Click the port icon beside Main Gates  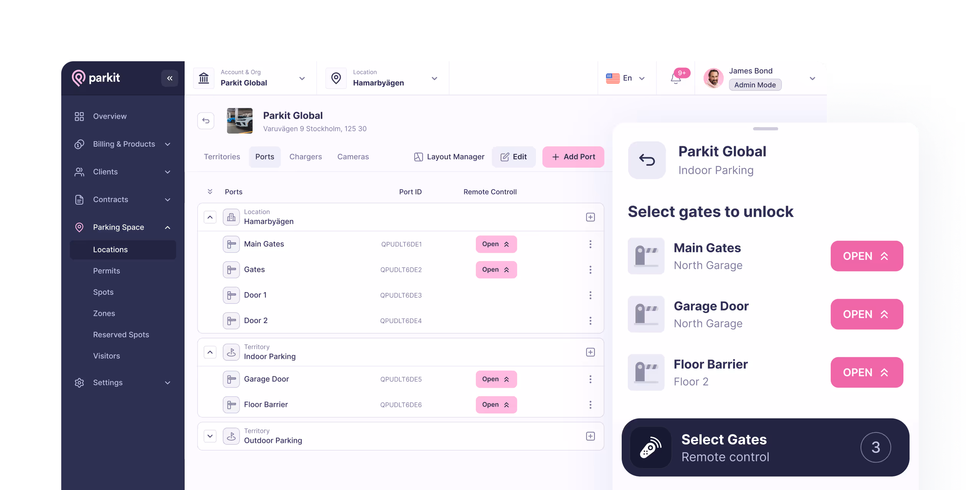(x=231, y=244)
